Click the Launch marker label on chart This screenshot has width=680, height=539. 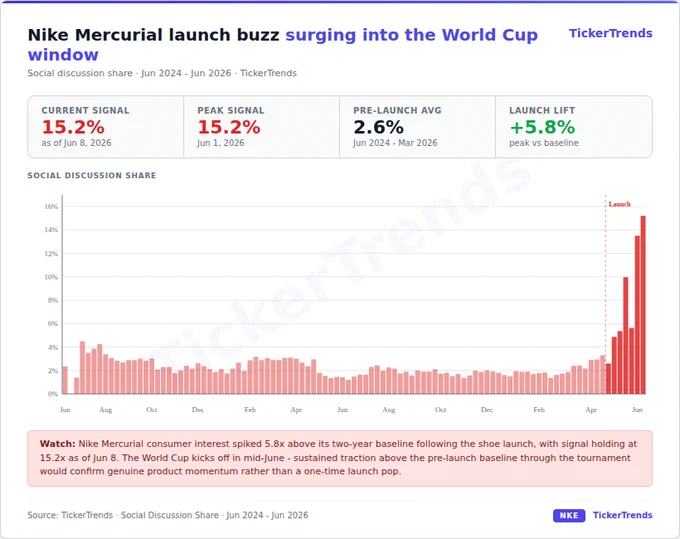(x=619, y=204)
